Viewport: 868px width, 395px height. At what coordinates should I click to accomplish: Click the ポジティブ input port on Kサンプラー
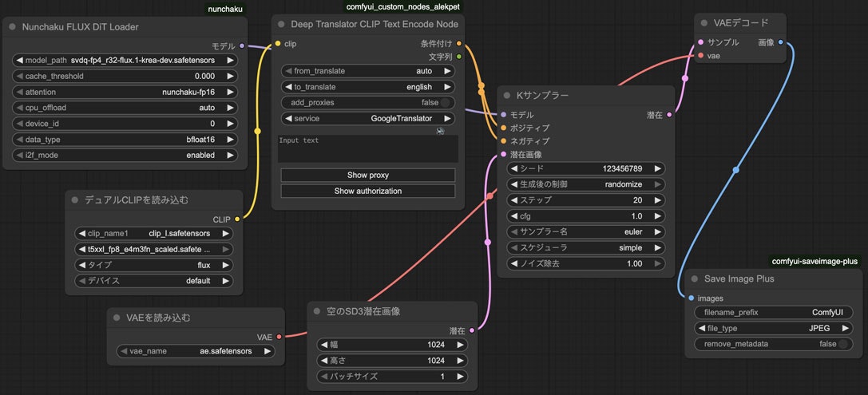[503, 128]
